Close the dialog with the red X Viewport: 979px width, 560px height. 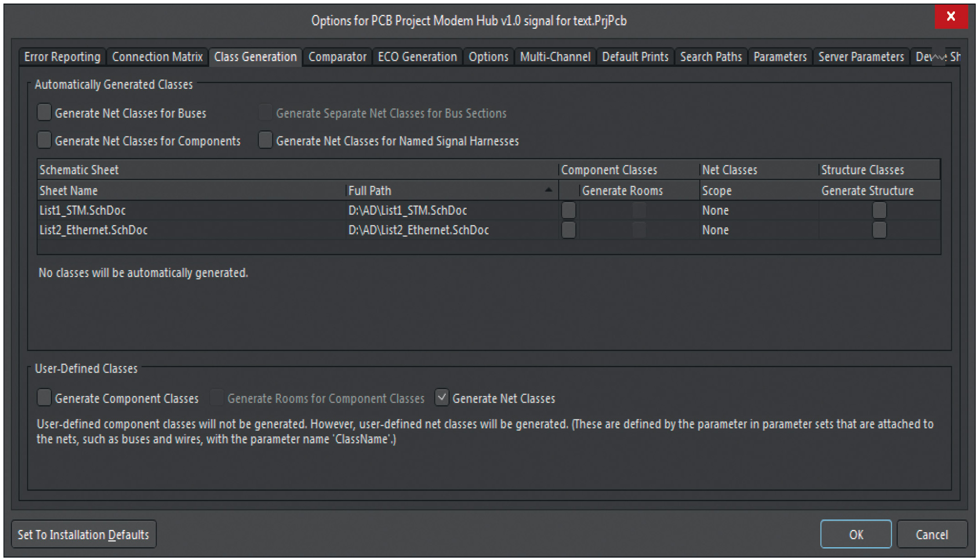(951, 17)
